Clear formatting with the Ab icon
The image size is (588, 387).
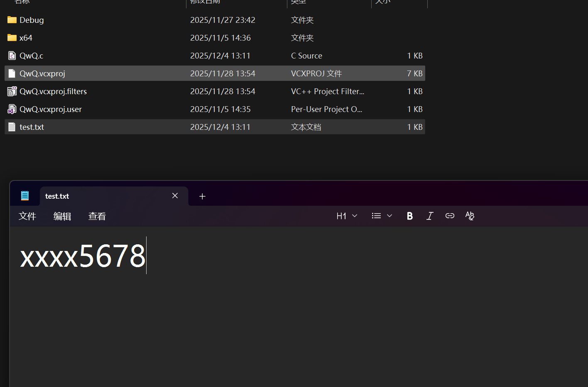coord(470,216)
